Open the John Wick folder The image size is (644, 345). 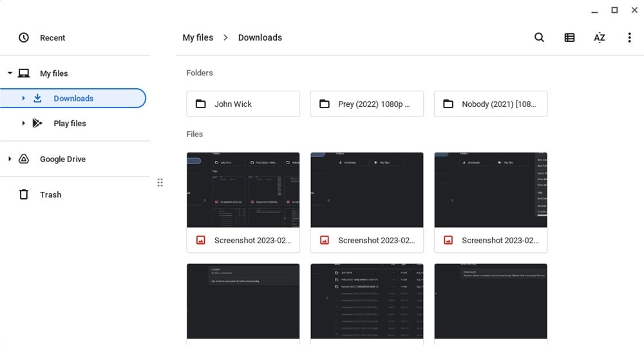[x=243, y=104]
